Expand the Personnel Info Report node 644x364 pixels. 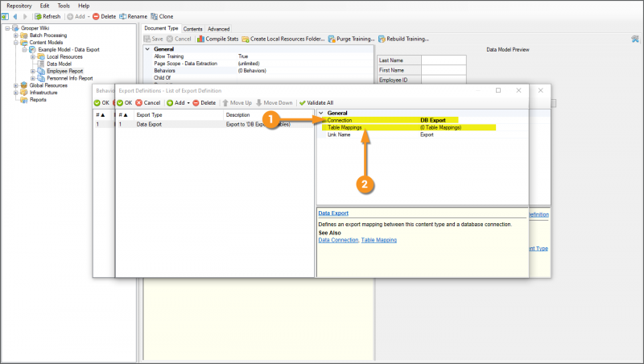[x=33, y=78]
